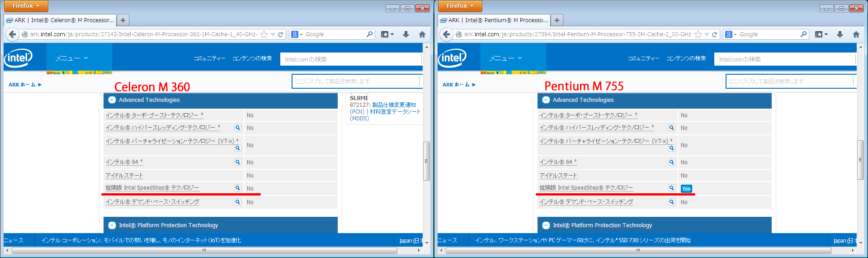The width and height of the screenshot is (868, 258).
Task: Click Intel.com search field in Celeron window
Action: point(351,59)
